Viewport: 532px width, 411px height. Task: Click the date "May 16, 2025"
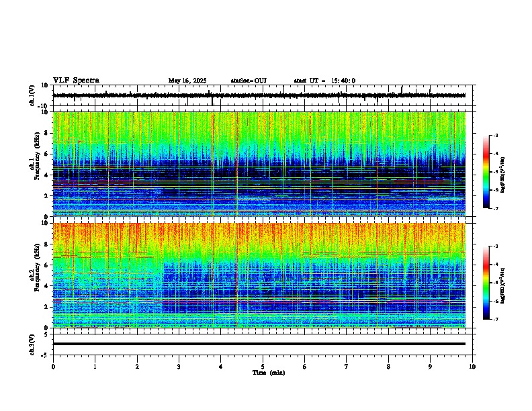click(187, 81)
